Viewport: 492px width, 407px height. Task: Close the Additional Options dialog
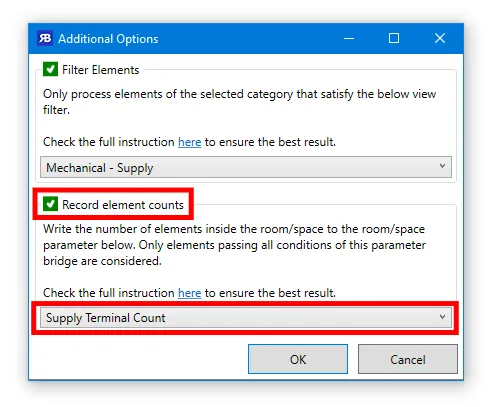[x=440, y=38]
